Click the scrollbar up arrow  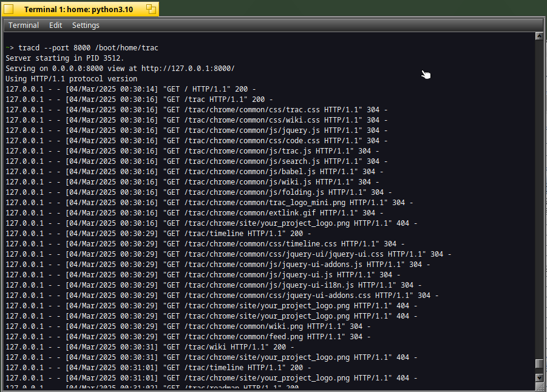point(539,36)
